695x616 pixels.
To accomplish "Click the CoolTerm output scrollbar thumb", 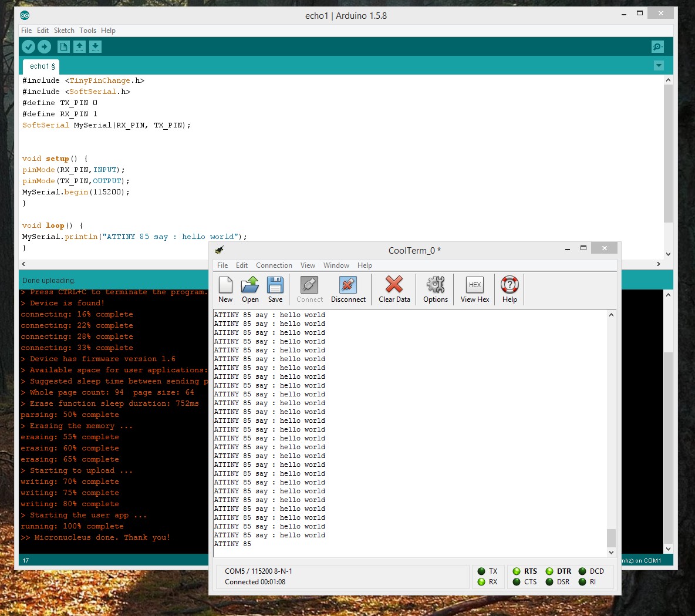I will pyautogui.click(x=611, y=538).
